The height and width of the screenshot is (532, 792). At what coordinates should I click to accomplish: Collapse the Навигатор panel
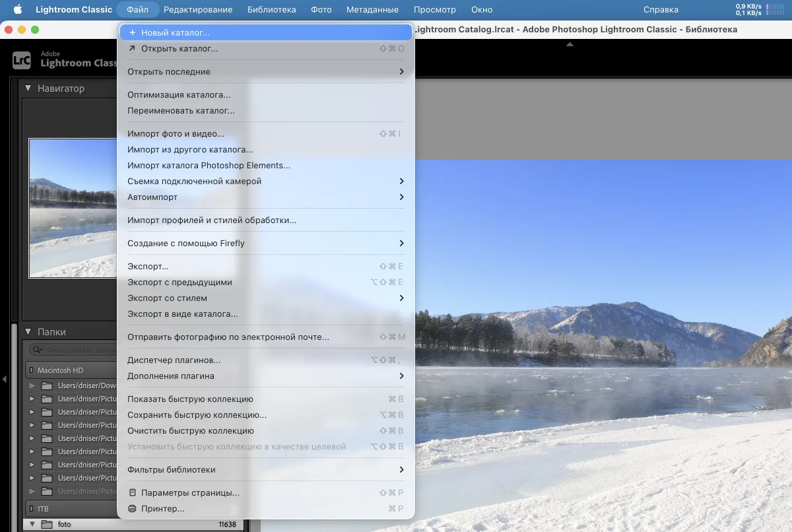(x=28, y=88)
